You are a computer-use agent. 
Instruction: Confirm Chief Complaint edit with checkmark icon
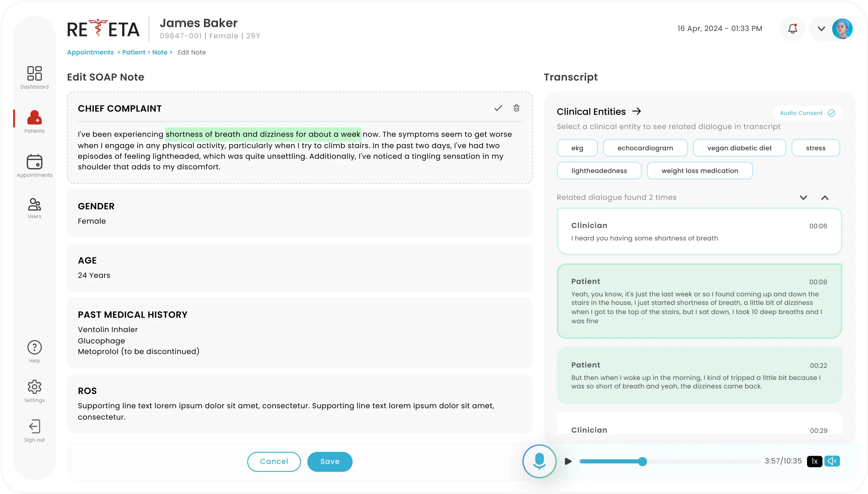pos(498,108)
